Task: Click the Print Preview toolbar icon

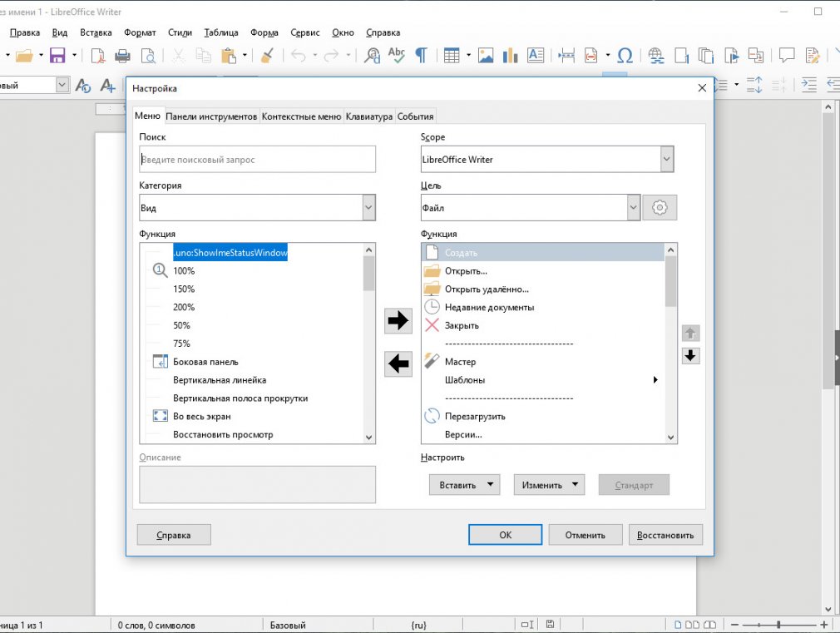Action: tap(148, 55)
